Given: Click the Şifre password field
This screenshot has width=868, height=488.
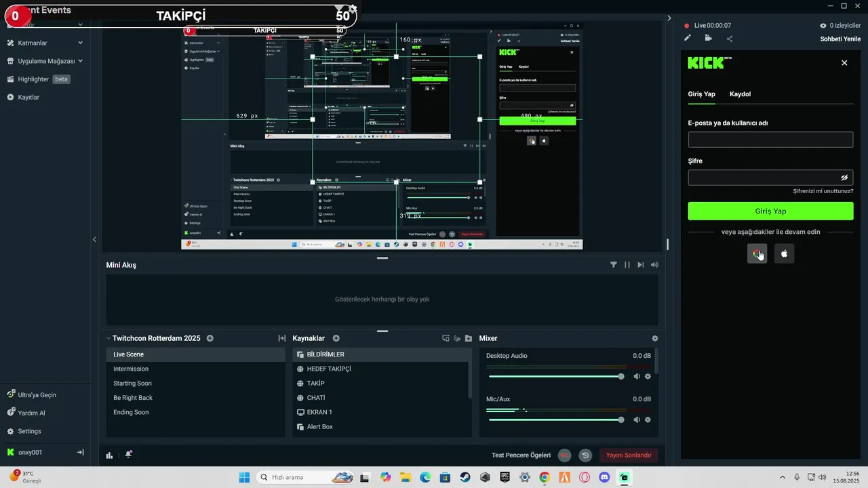Looking at the screenshot, I should 770,178.
